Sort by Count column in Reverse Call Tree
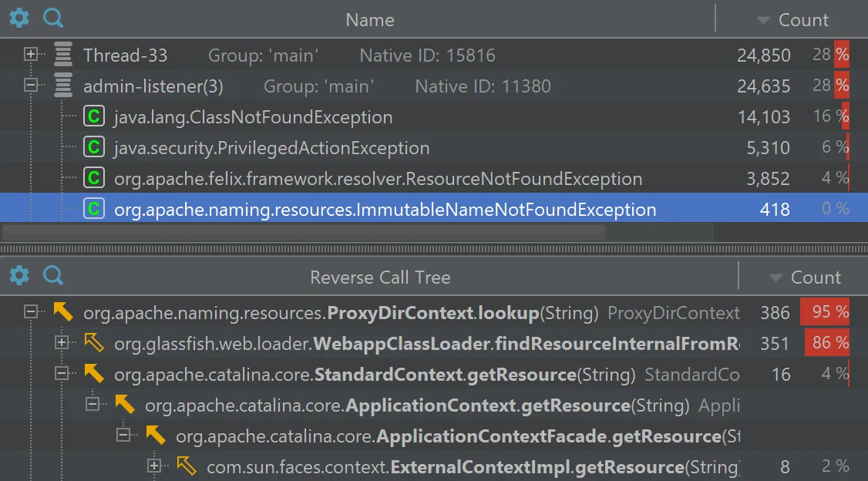Screen dimensions: 868x481 (804, 277)
